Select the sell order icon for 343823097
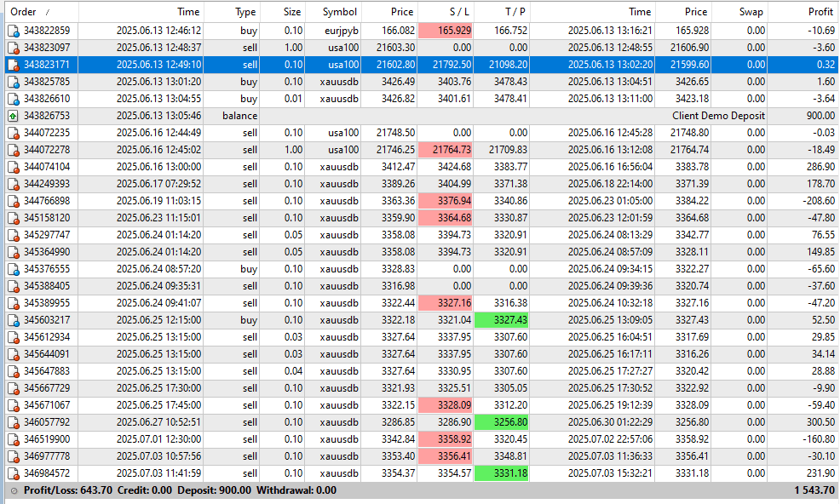This screenshot has width=840, height=504. pos(14,49)
